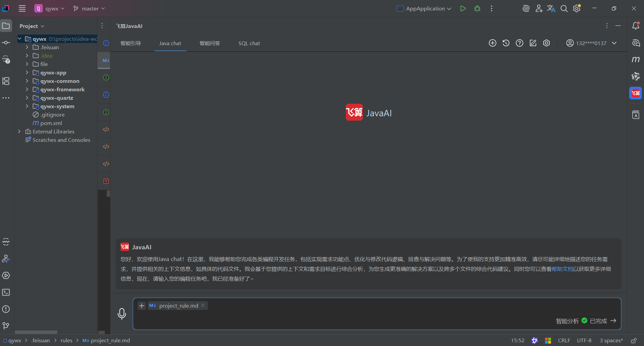
Task: Open the Structure tool window icon
Action: click(x=6, y=81)
